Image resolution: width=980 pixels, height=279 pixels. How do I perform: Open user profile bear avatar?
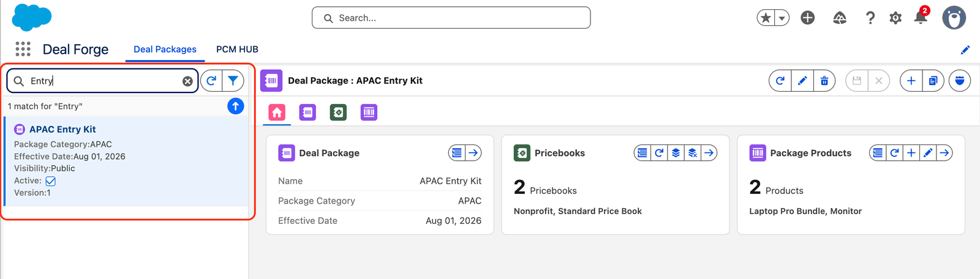954,18
